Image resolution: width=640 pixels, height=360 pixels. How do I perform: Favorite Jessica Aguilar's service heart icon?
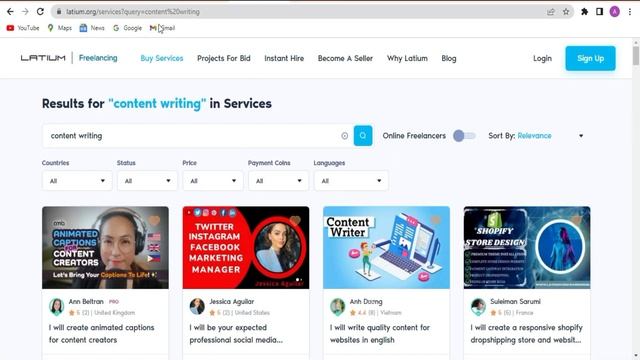click(295, 221)
